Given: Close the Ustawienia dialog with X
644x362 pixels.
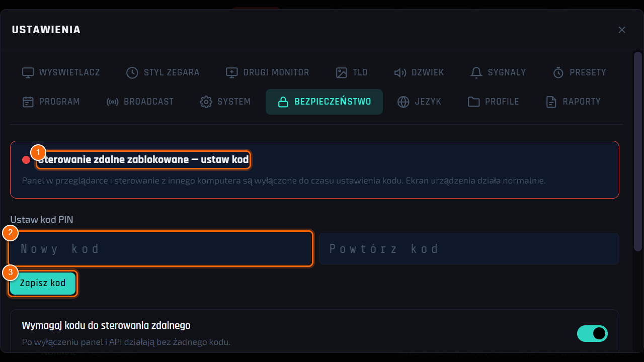Looking at the screenshot, I should pyautogui.click(x=622, y=30).
